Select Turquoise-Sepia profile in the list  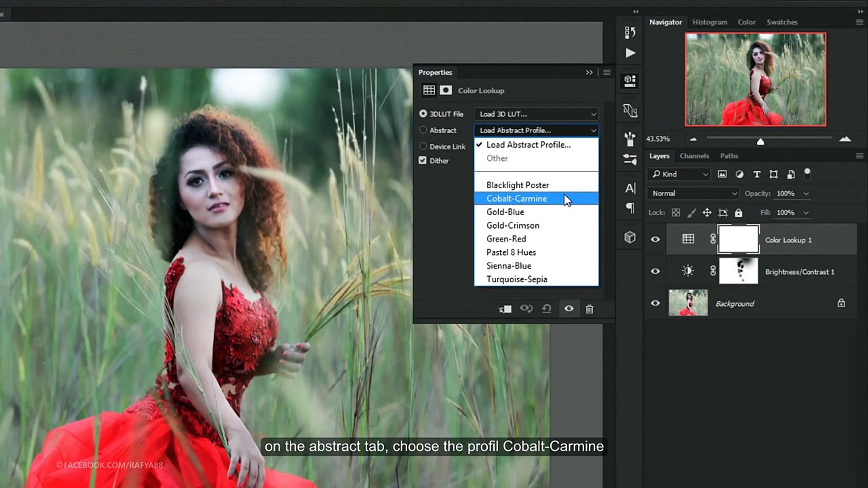pyautogui.click(x=517, y=279)
